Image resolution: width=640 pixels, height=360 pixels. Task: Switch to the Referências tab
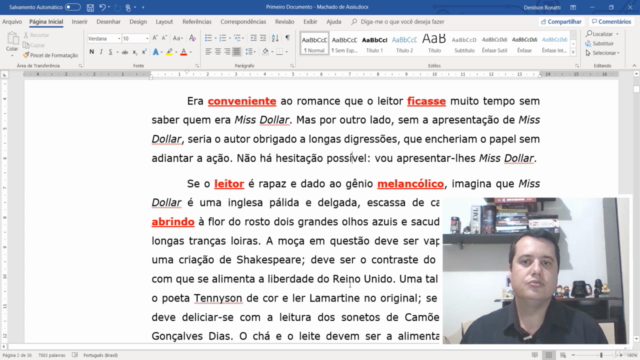pos(197,22)
